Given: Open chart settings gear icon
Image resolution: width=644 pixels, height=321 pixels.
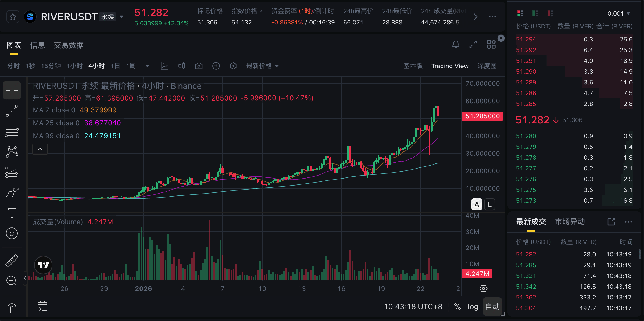Looking at the screenshot, I should pyautogui.click(x=483, y=288).
